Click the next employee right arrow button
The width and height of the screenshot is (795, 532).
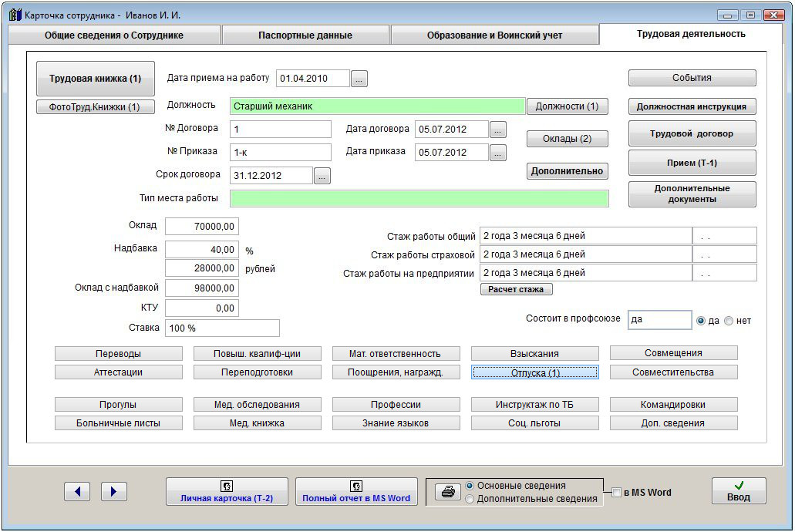point(113,491)
